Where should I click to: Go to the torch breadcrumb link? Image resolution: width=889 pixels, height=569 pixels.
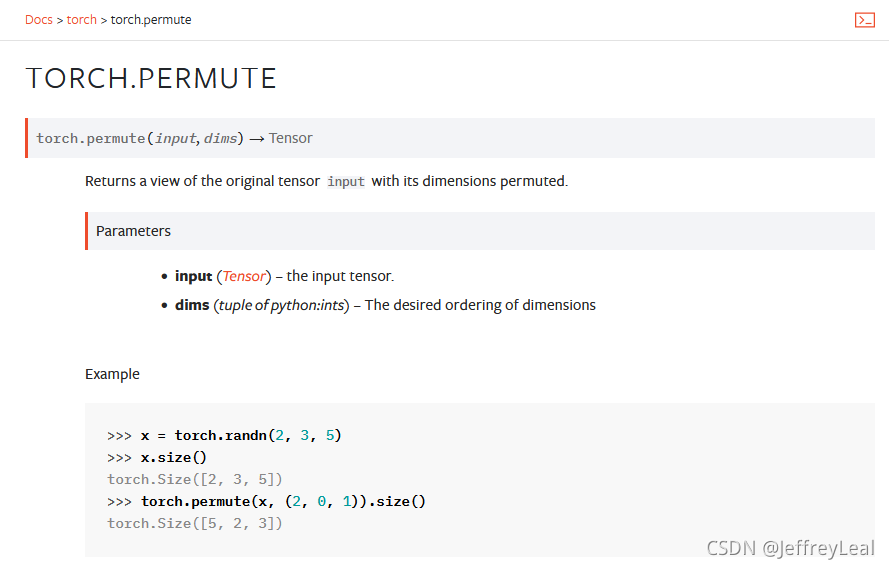[x=82, y=20]
